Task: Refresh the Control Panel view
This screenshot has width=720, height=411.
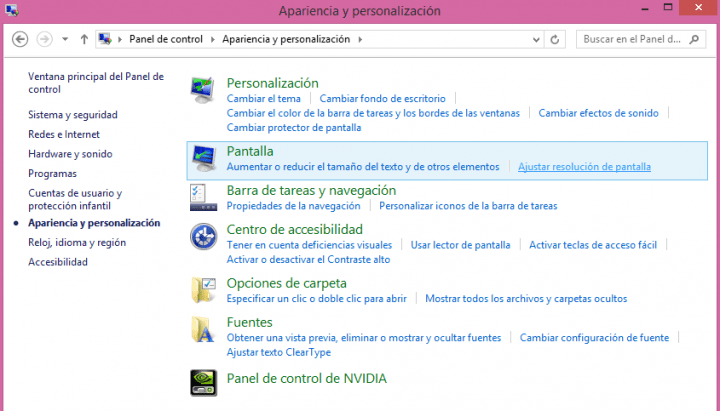Action: [555, 39]
